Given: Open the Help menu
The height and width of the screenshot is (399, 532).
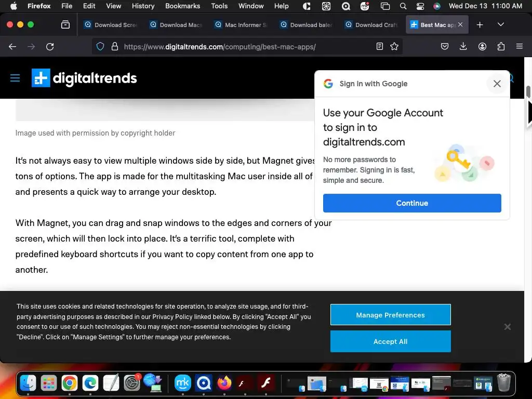Looking at the screenshot, I should (x=281, y=6).
